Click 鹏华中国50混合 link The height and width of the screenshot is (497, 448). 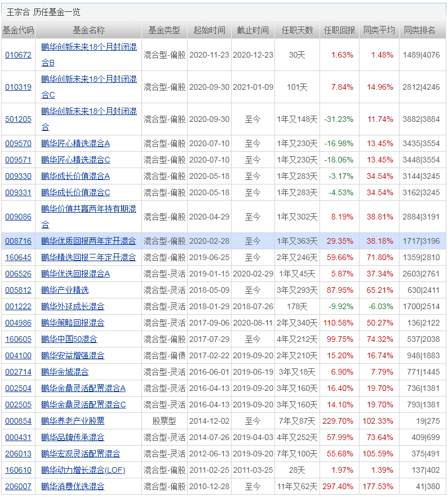(69, 339)
